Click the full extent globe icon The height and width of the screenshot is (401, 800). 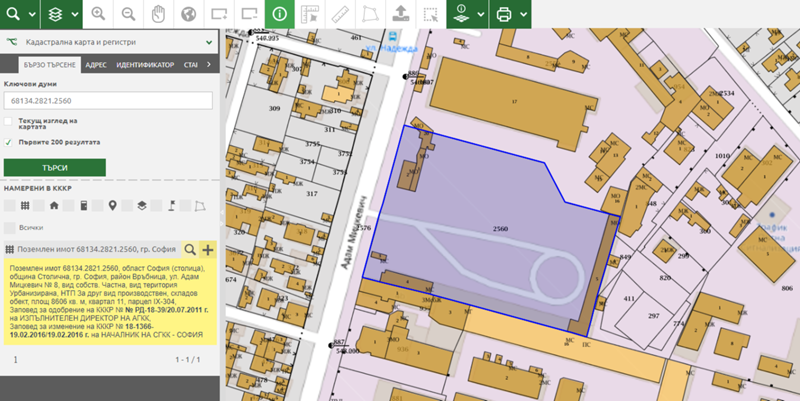[x=188, y=14]
